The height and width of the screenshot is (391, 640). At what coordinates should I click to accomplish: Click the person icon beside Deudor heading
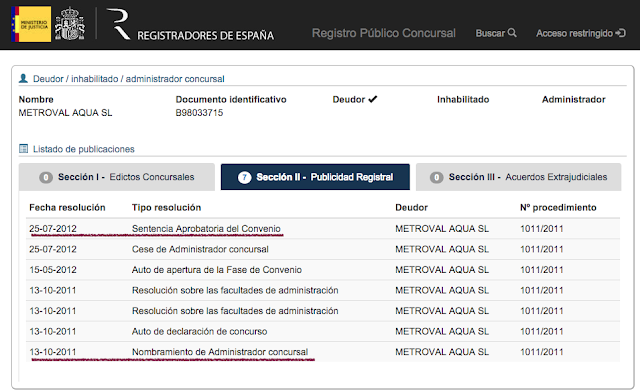pos(23,78)
